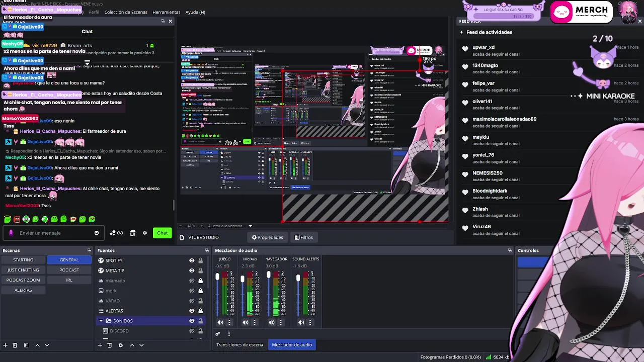Open Perfil menu
The width and height of the screenshot is (644, 362).
(94, 12)
